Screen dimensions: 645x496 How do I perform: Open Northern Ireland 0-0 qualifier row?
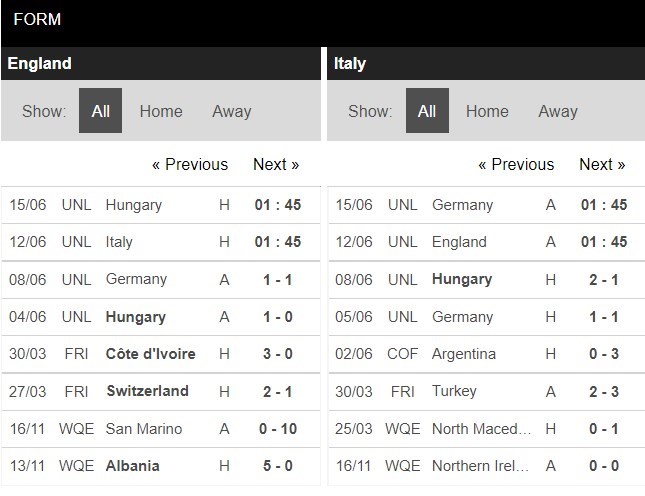(x=487, y=466)
